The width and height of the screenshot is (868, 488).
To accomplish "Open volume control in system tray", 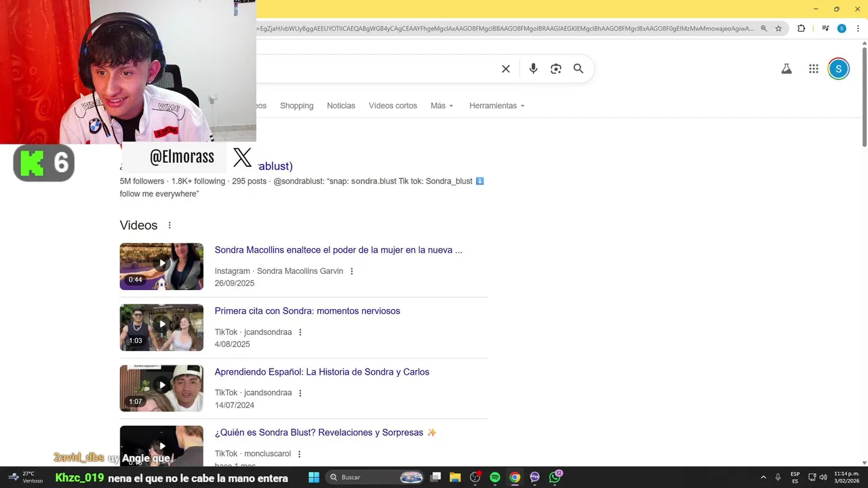I will point(823,477).
